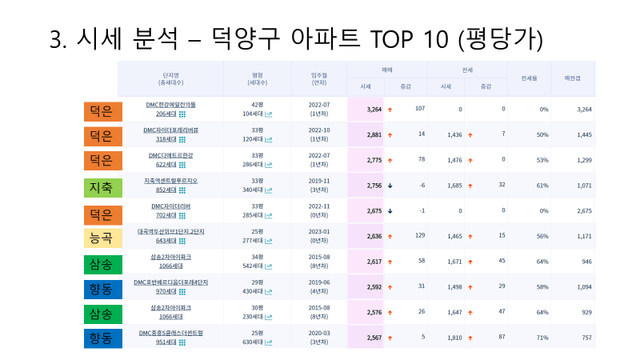Select the 2,881 sale price cell
The height and width of the screenshot is (360, 640).
coord(366,135)
